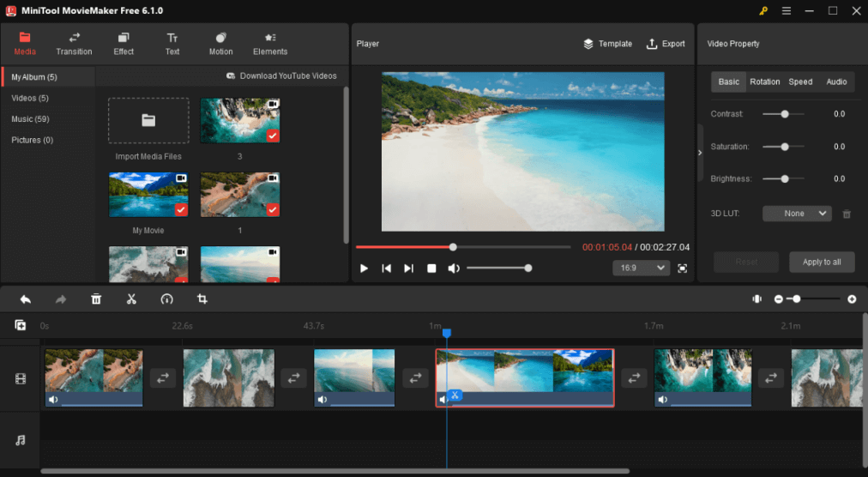Click the scissors split marker on playhead
The width and height of the screenshot is (868, 477).
455,395
